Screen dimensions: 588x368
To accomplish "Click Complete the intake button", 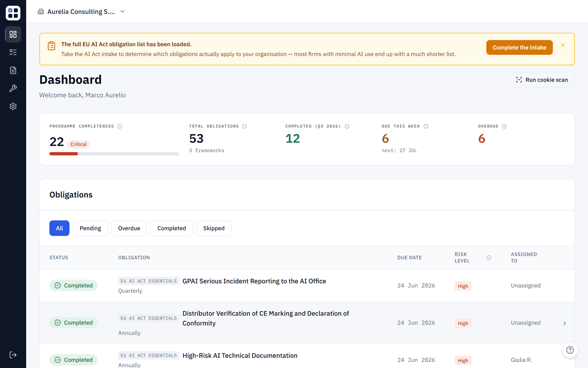I will pos(519,48).
